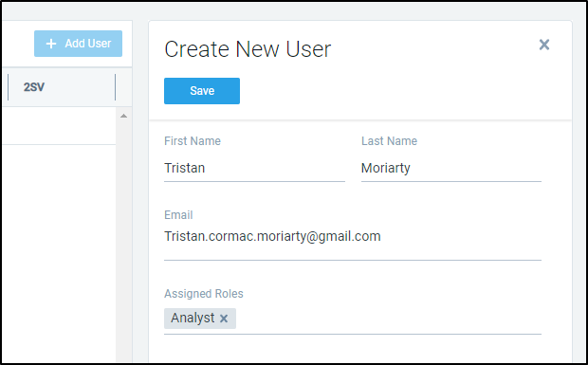Remove the Analyst role tag
The height and width of the screenshot is (365, 588).
tap(224, 319)
